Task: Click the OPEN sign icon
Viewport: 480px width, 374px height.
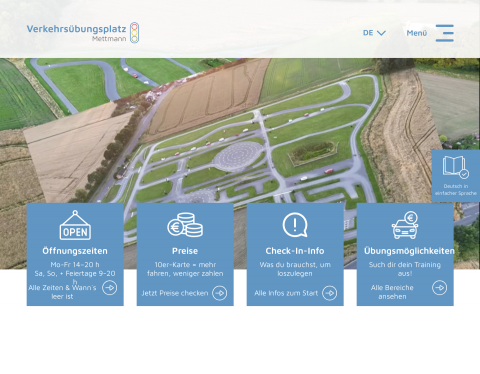Action: [x=75, y=225]
